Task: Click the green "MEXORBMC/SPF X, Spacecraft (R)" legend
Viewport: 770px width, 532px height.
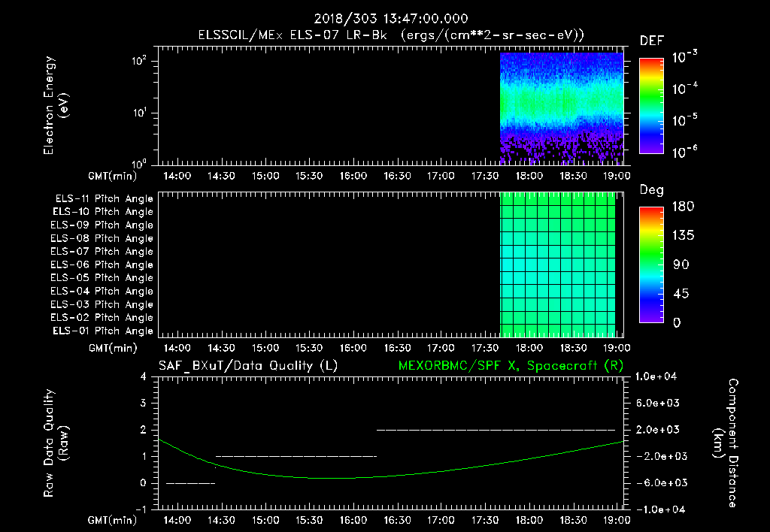Action: pos(511,366)
